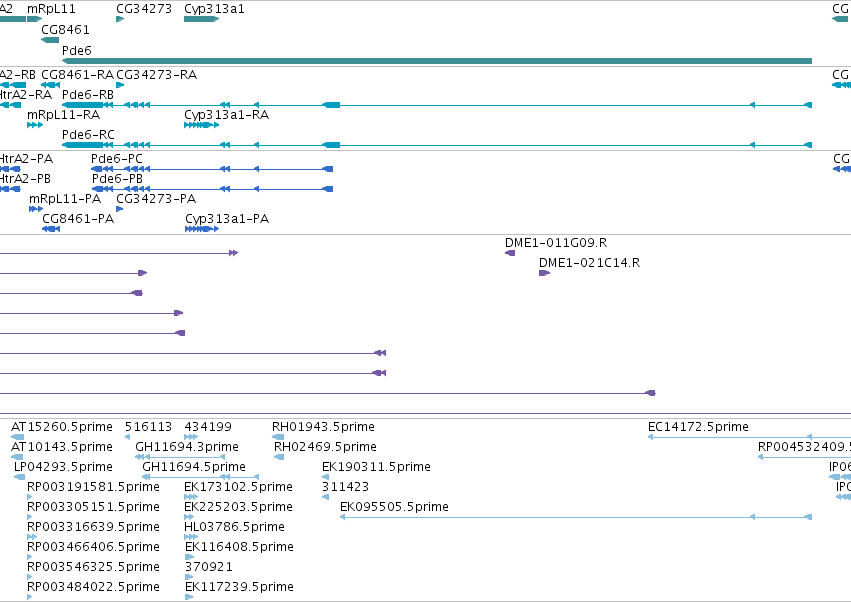Select the CG34273-RA transcript glyph
This screenshot has height=602, width=851.
tap(120, 85)
